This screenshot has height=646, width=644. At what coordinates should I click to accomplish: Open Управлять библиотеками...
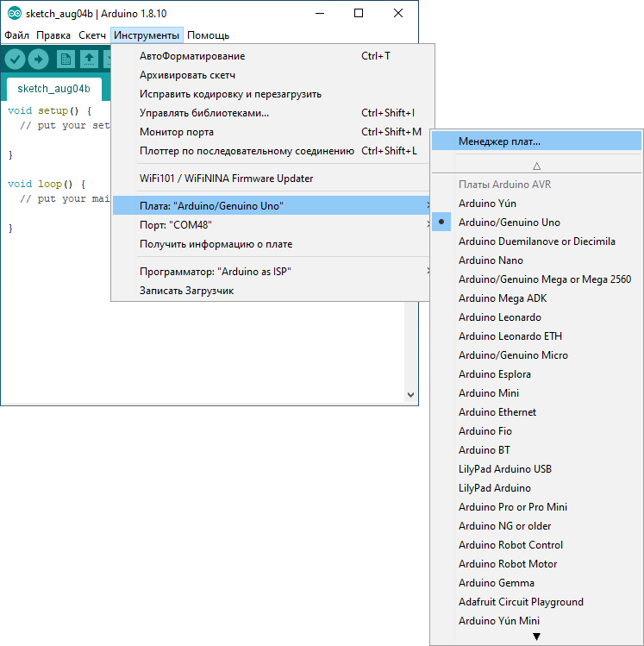[x=272, y=113]
